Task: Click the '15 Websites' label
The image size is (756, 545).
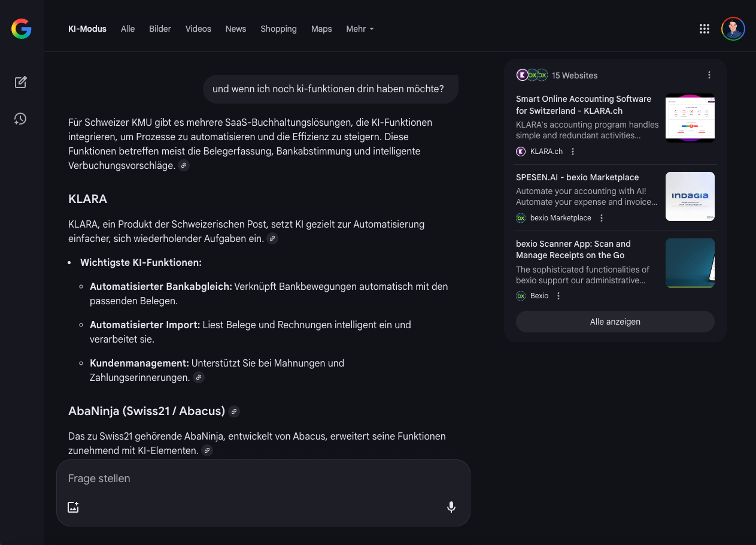Action: click(575, 75)
